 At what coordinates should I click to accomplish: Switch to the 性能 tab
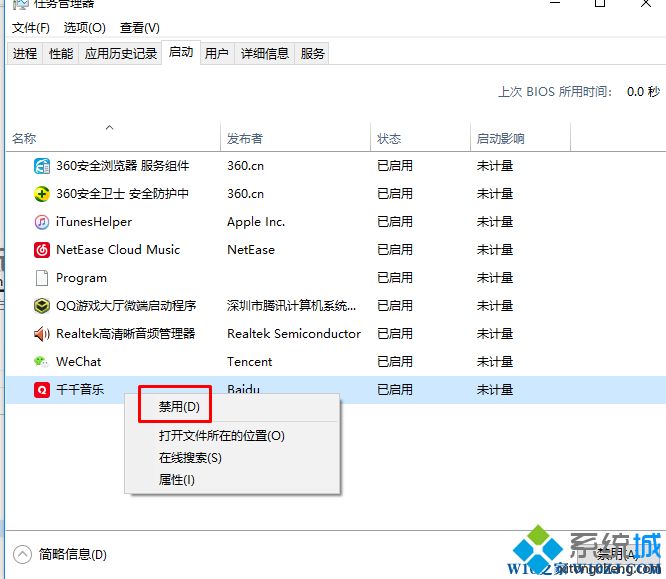click(x=61, y=54)
